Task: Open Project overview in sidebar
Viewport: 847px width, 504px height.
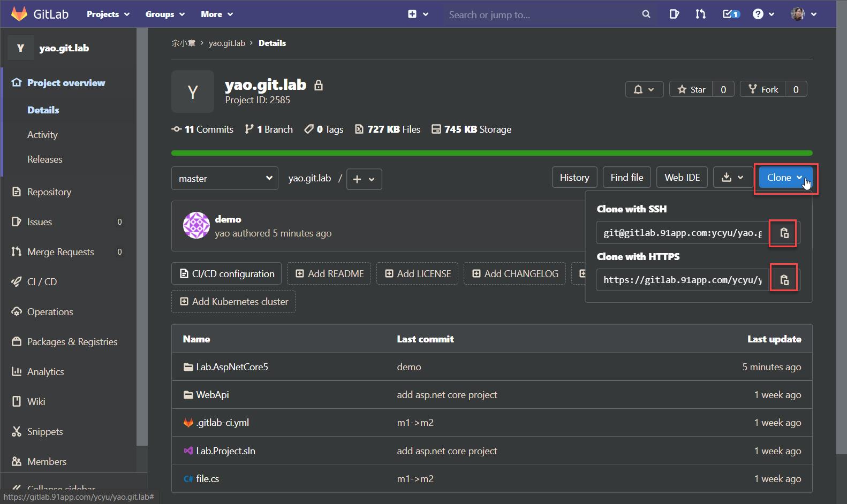Action: pos(66,83)
